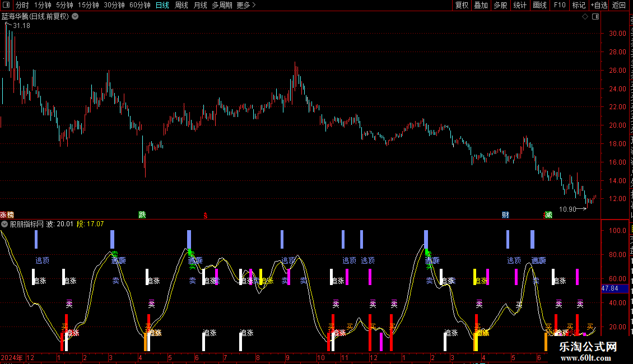Click the 31.18 high price label
The image size is (633, 364).
21,26
